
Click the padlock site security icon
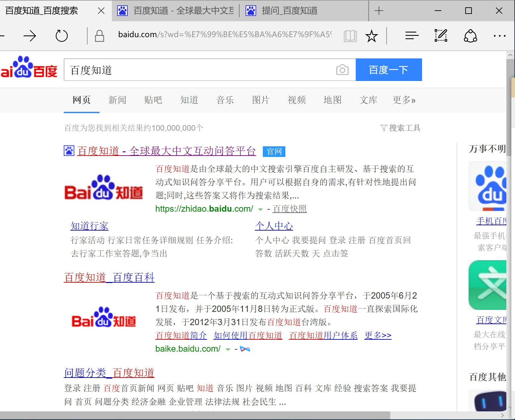[x=100, y=36]
